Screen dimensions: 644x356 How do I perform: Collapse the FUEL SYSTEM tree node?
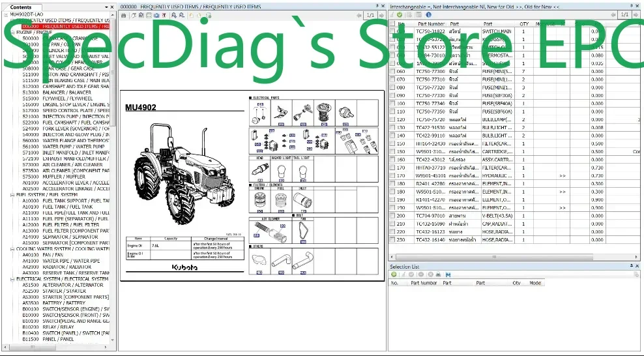[x=12, y=195]
